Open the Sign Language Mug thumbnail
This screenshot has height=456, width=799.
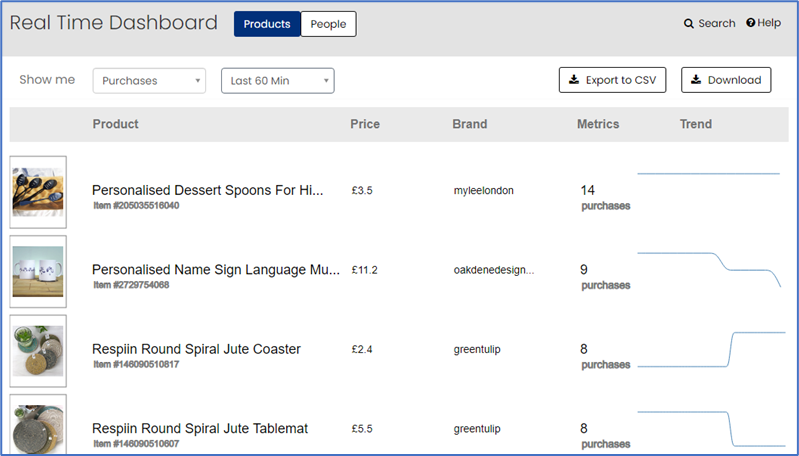38,272
